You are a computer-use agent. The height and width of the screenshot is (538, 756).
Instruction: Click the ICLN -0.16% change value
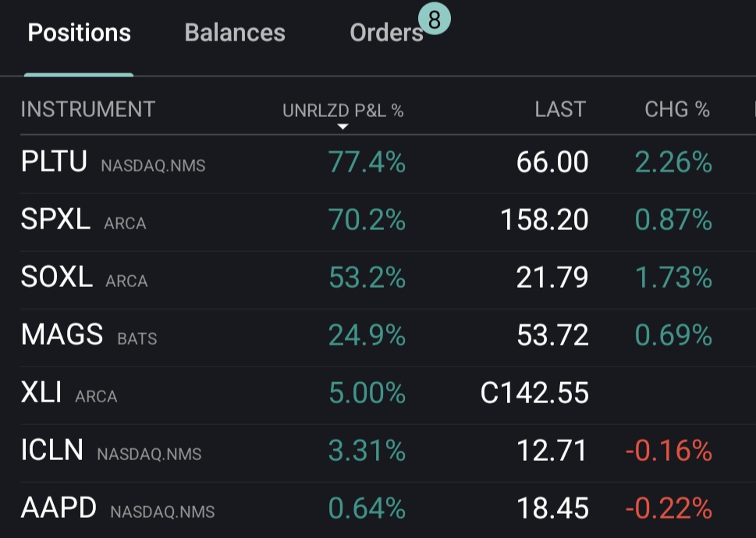[669, 451]
